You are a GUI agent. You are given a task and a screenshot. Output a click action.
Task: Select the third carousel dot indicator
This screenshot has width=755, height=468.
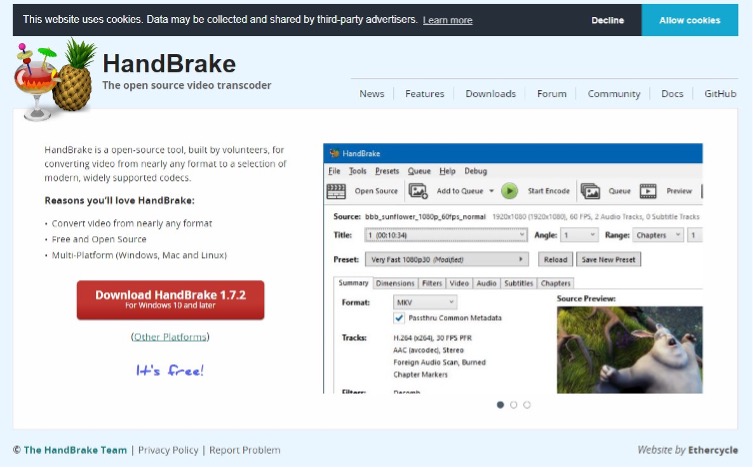[527, 405]
